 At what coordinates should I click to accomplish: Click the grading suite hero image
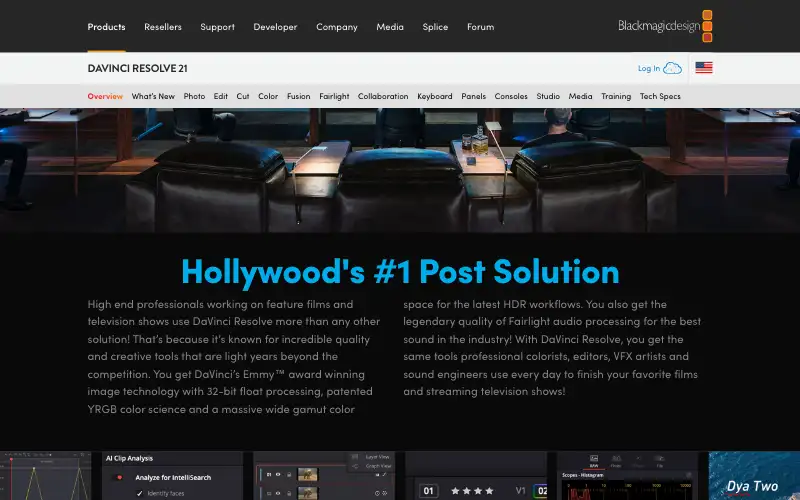pyautogui.click(x=400, y=170)
